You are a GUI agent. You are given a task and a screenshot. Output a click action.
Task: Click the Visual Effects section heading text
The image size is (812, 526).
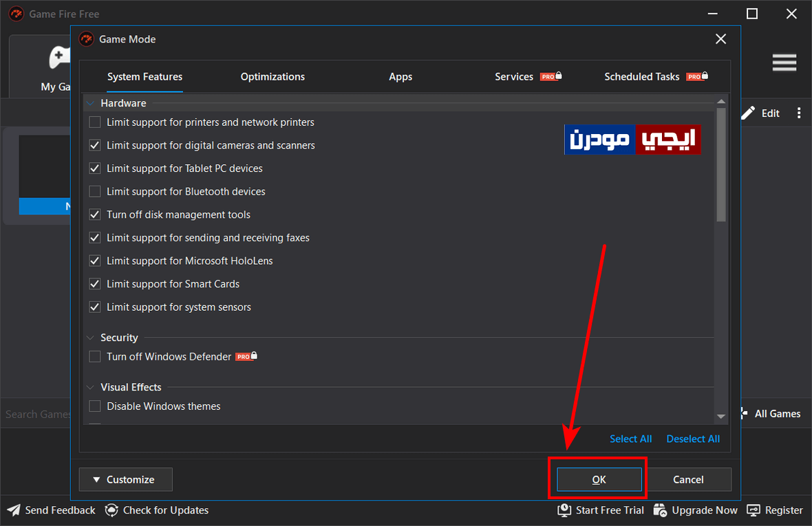coord(131,387)
